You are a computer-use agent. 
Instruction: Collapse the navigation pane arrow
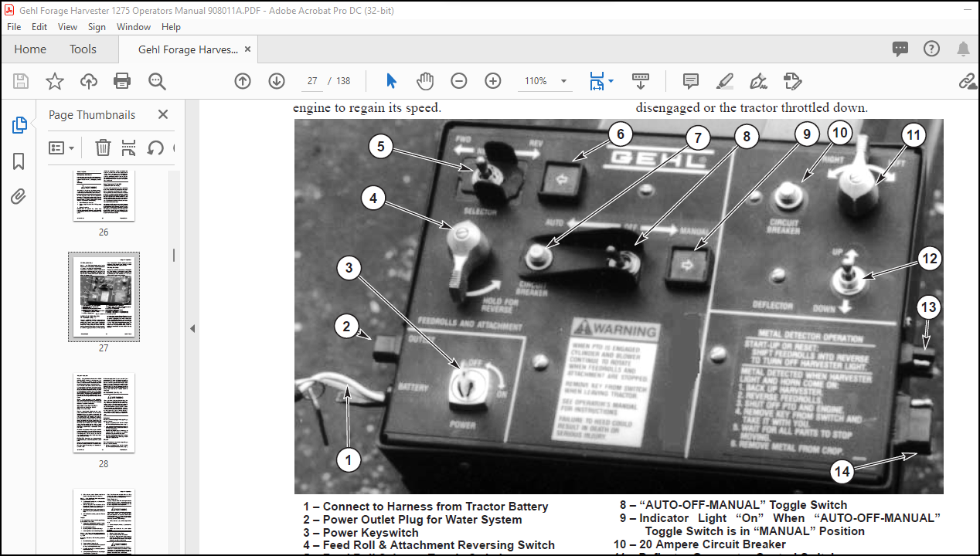coord(192,328)
